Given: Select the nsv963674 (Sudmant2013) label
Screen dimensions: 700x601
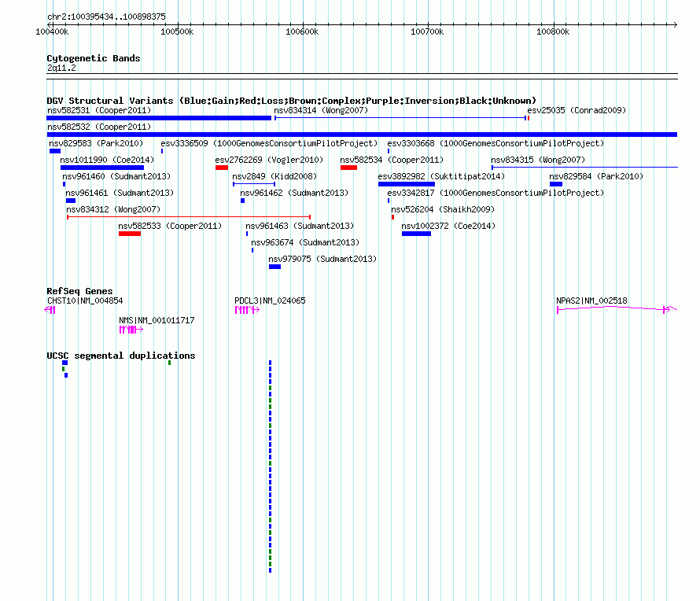Looking at the screenshot, I should click(x=305, y=242).
